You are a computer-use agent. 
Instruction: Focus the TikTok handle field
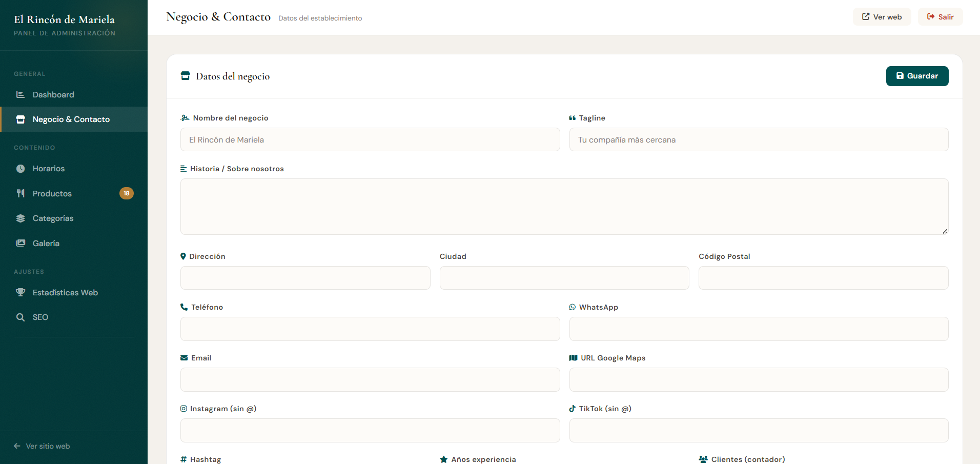tap(759, 430)
